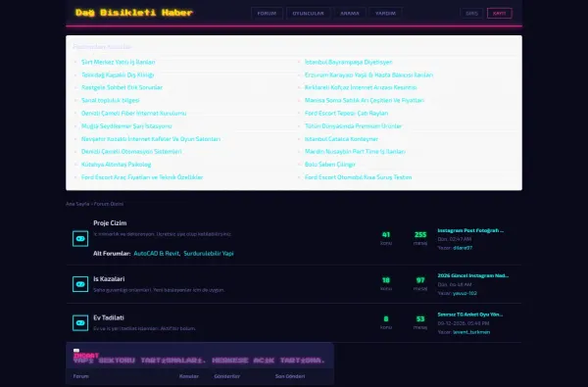Click the 18 konu count

pyautogui.click(x=386, y=280)
